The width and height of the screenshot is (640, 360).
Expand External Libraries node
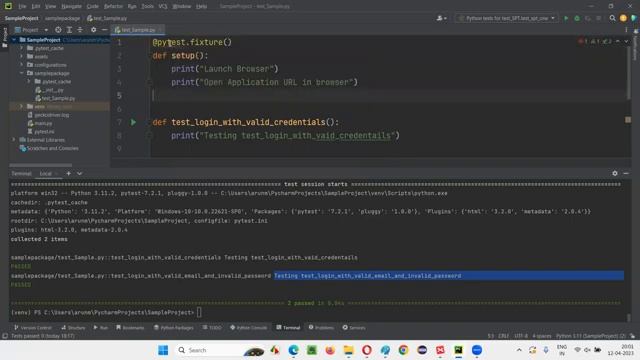click(x=14, y=140)
